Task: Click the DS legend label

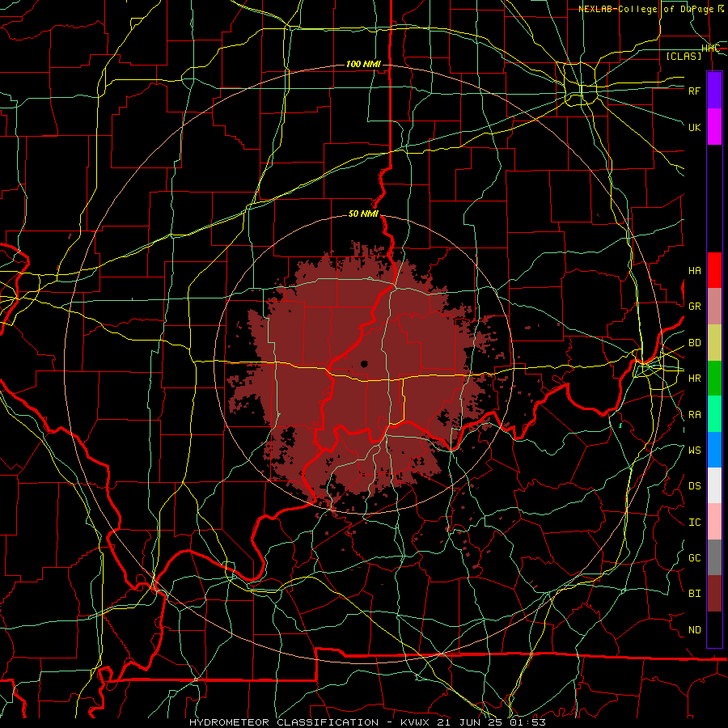Action: 695,486
